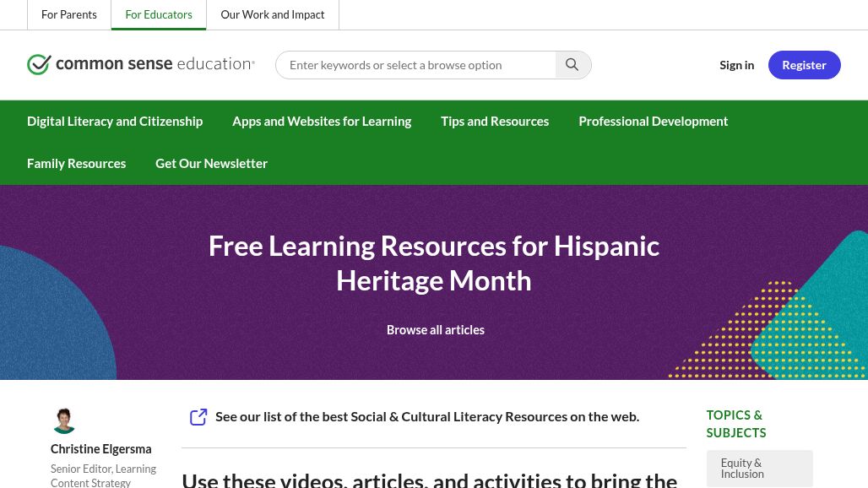This screenshot has width=868, height=488.
Task: Click the search magnifying glass icon
Action: [572, 64]
